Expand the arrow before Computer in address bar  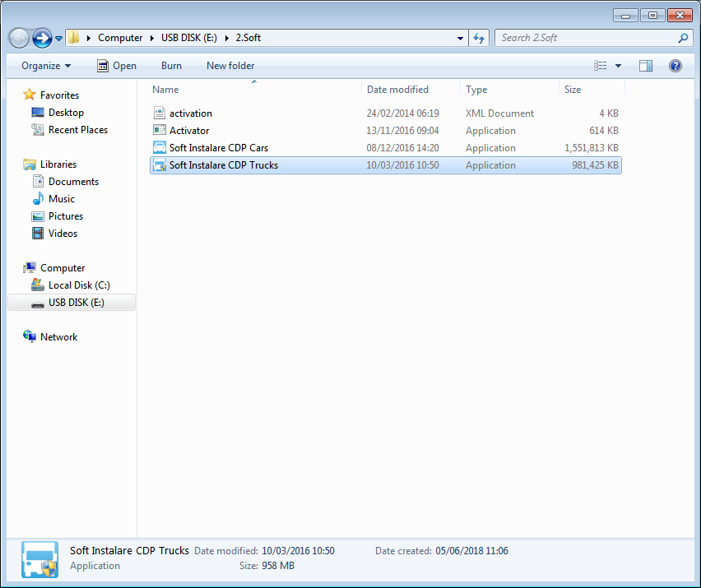[x=89, y=38]
